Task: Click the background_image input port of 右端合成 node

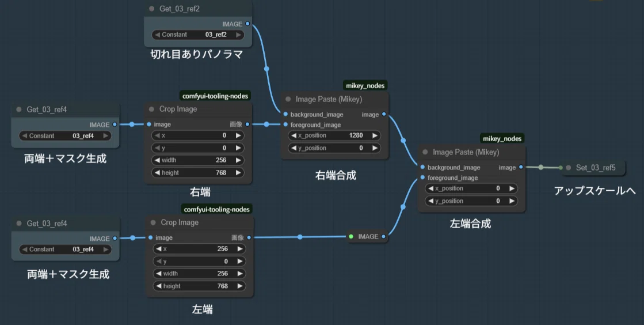Action: [x=285, y=114]
